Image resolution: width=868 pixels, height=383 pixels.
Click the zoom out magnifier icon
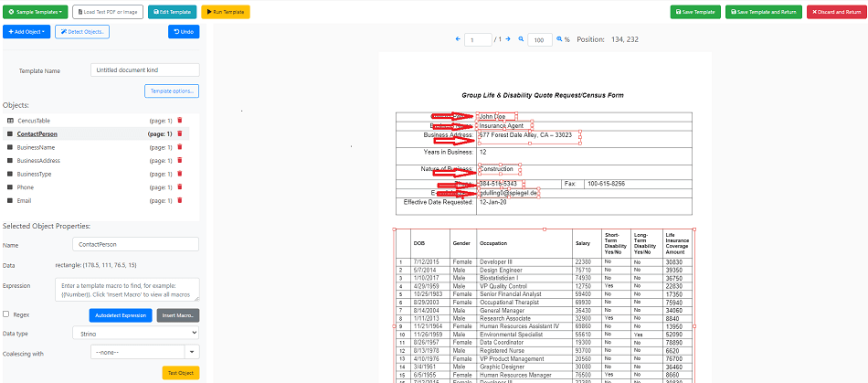522,39
